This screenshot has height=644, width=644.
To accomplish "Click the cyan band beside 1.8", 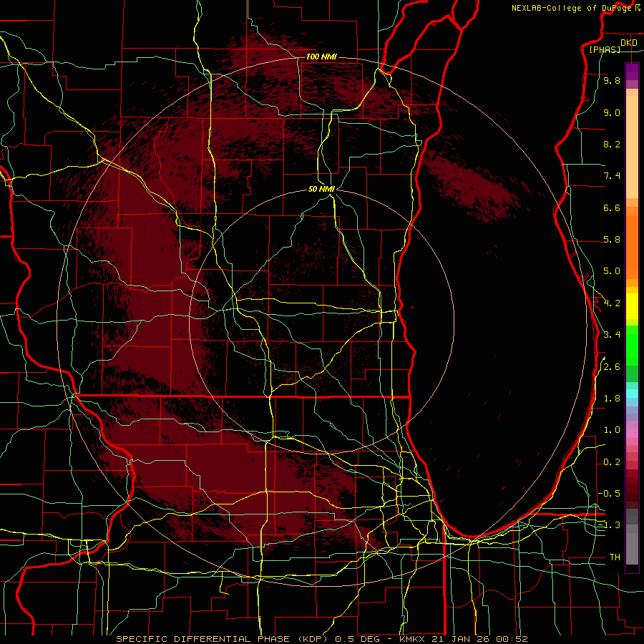I will [632, 394].
